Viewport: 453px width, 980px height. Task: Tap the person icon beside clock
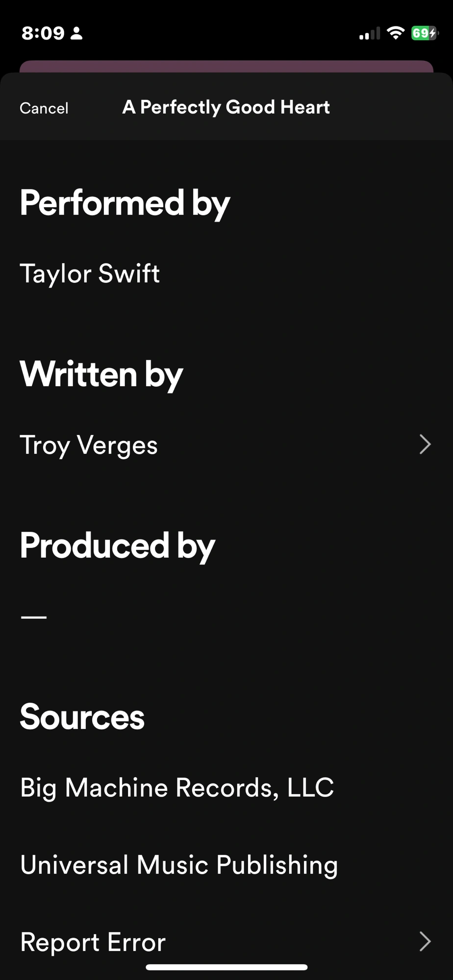point(76,33)
